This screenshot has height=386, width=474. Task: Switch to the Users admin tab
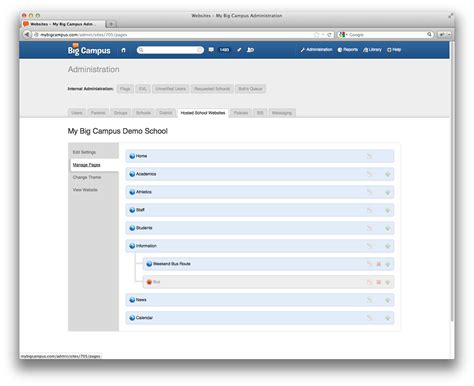pos(77,113)
